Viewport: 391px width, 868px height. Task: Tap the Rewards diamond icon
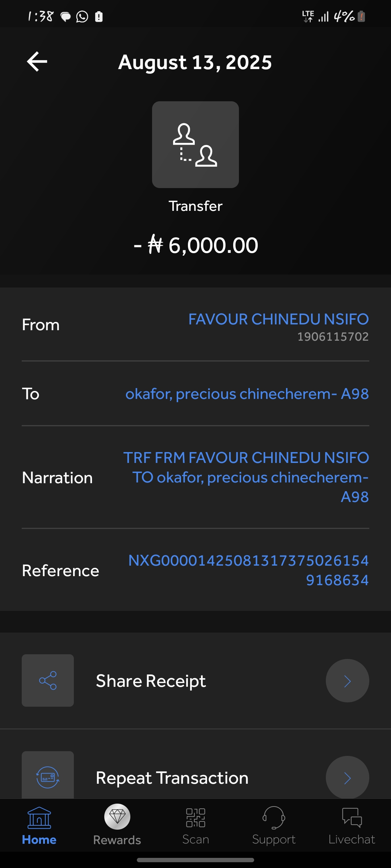(117, 817)
